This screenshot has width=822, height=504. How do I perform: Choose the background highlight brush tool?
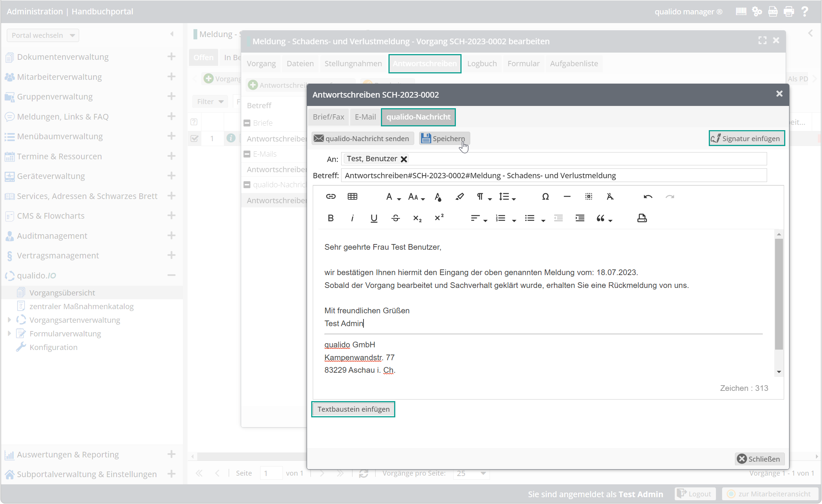point(460,197)
